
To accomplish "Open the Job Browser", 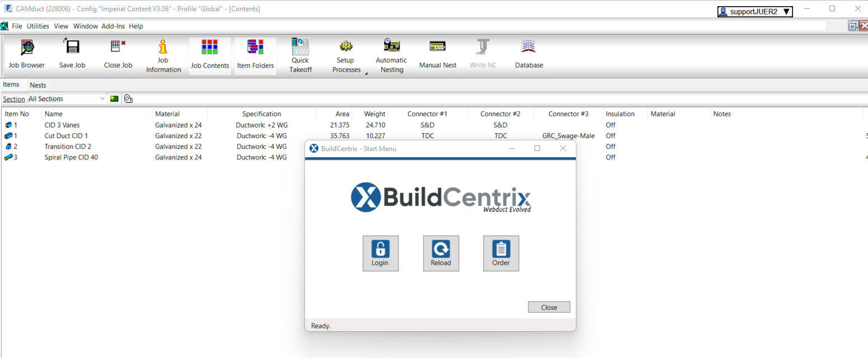I will pos(26,54).
